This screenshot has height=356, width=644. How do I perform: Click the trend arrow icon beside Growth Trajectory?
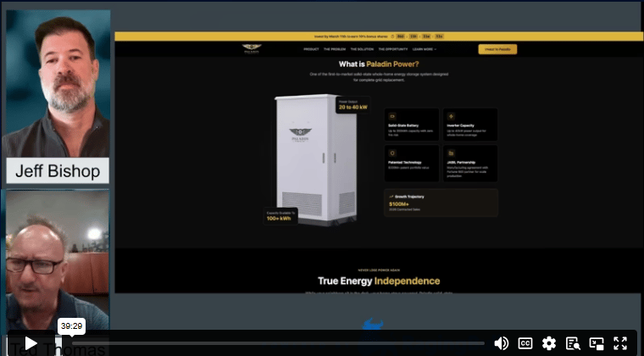pos(391,197)
